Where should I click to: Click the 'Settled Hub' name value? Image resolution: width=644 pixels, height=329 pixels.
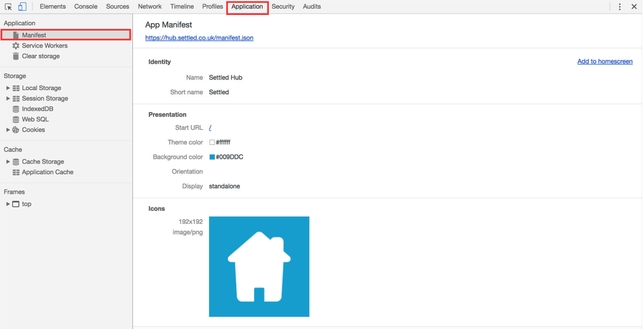[x=226, y=77]
